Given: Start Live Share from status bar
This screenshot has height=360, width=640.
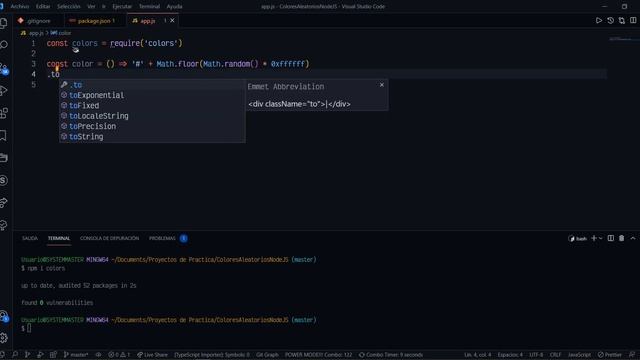Looking at the screenshot, I should (152, 355).
